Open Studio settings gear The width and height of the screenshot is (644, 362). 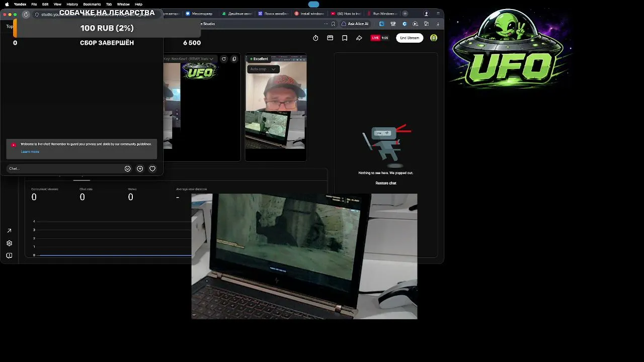tap(9, 243)
